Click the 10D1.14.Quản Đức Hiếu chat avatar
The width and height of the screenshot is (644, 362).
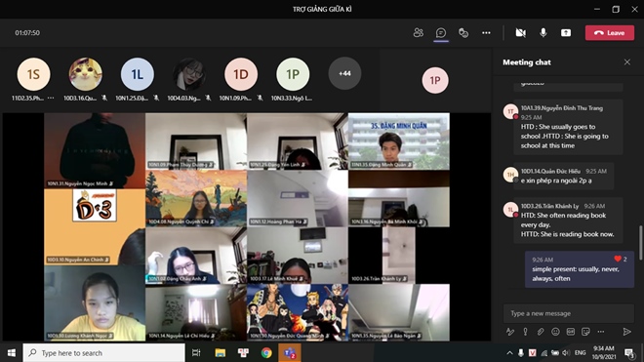(x=510, y=175)
